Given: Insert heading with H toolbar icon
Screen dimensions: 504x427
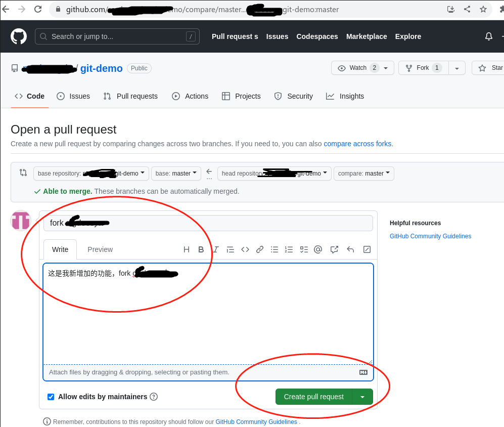Looking at the screenshot, I should click(x=187, y=249).
